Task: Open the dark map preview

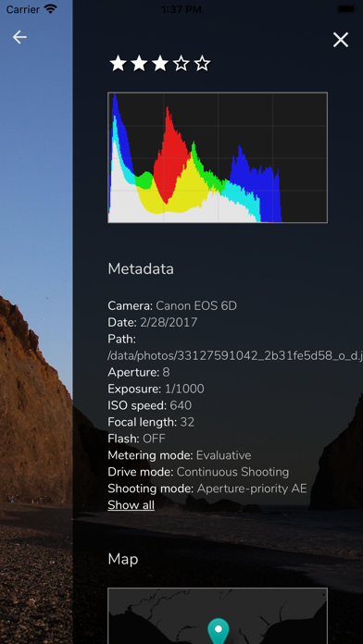Action: 218,616
